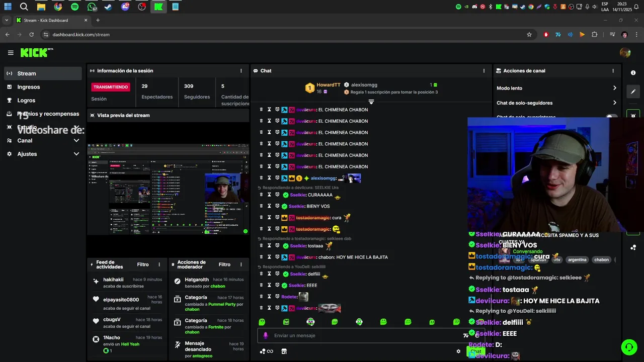Screen dimensions: 644x362
Task: Click the stream preview thumbnail
Action: 168,190
